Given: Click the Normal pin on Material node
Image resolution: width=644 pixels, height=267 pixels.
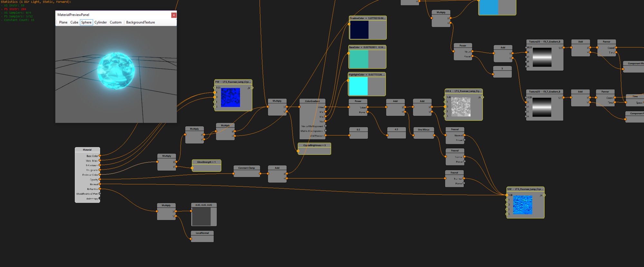Looking at the screenshot, I should [x=100, y=184].
